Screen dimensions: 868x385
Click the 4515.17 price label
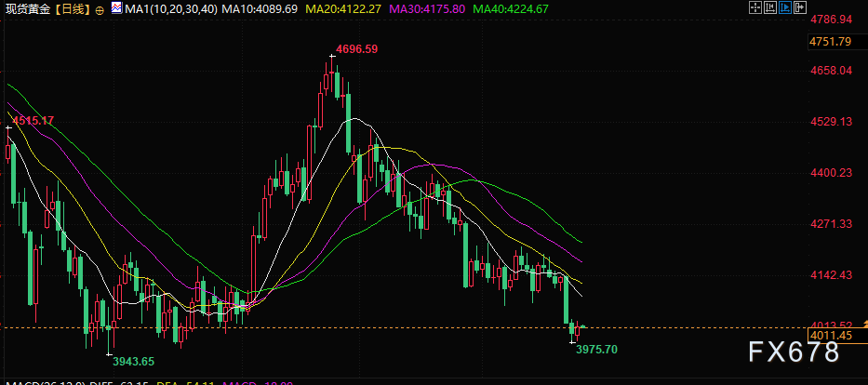click(x=33, y=120)
